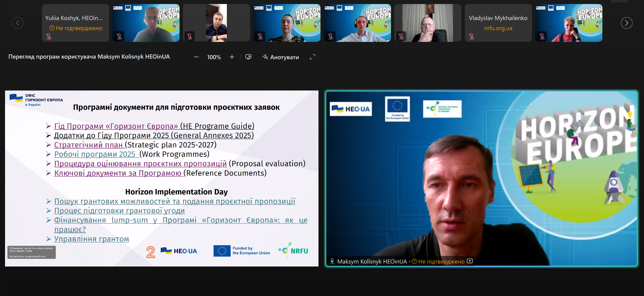Click Yuliia Koshyk's Не підтверджено label
This screenshot has height=296, width=644.
pyautogui.click(x=76, y=28)
